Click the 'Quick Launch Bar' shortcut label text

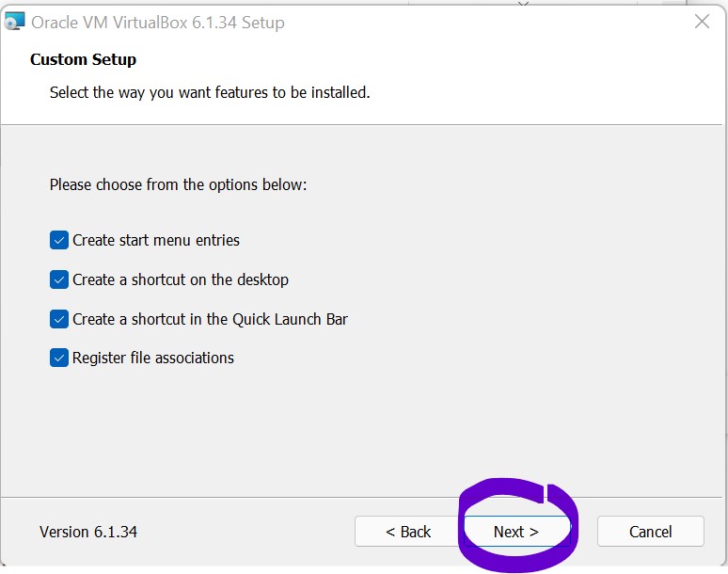pos(210,319)
